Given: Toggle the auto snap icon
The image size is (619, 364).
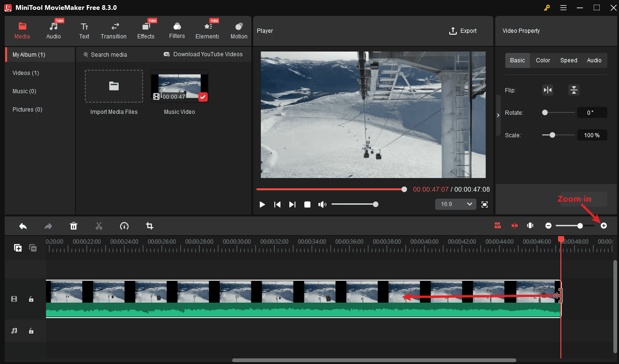Looking at the screenshot, I should 498,226.
